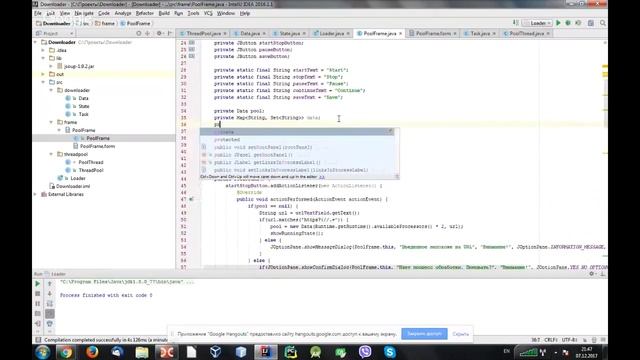Click the Debug bug icon in toolbar

(568, 23)
